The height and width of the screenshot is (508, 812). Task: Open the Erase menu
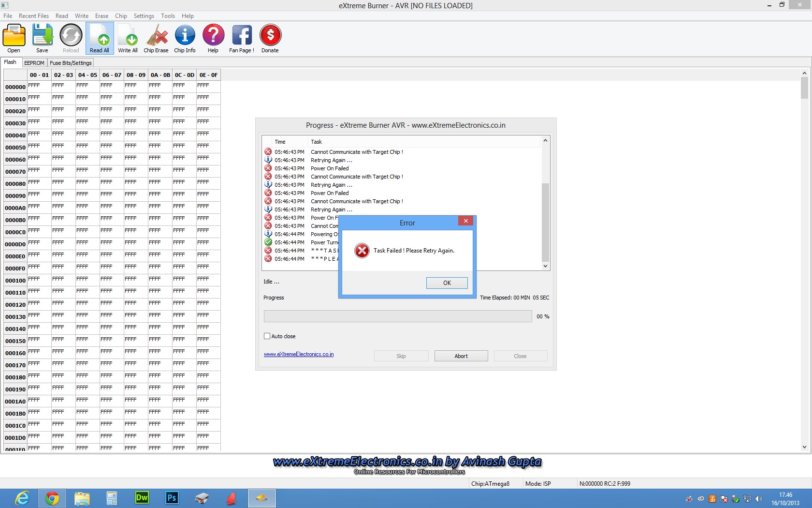tap(102, 16)
